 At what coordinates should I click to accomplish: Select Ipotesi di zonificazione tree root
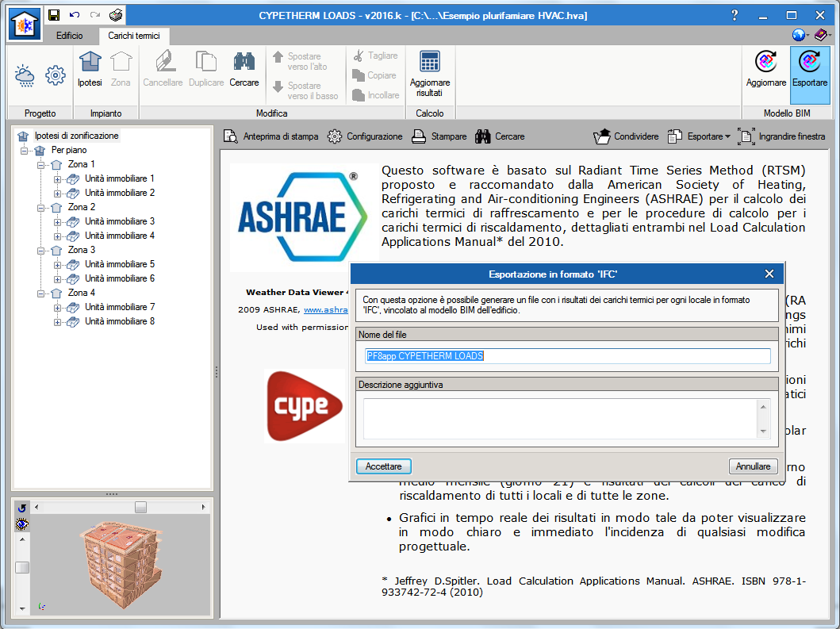tap(77, 136)
